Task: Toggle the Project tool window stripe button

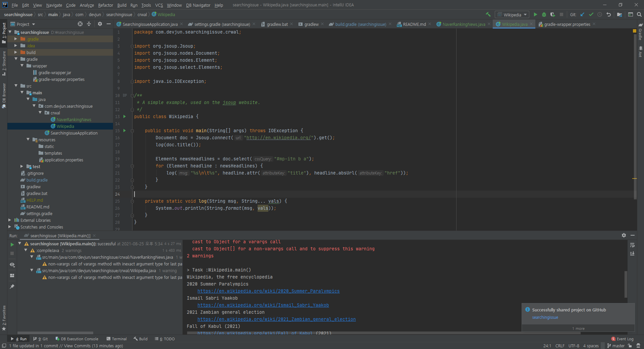Action: click(4, 33)
